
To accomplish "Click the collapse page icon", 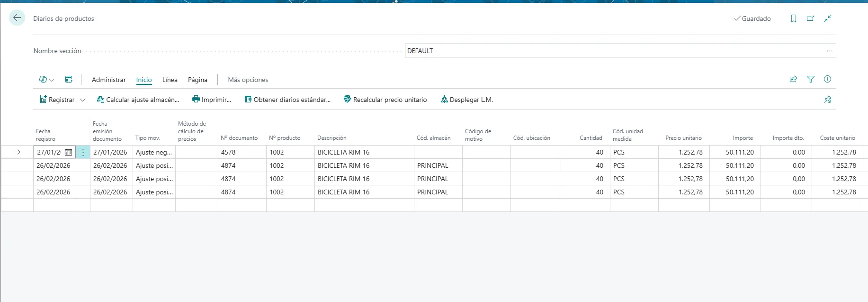I will point(827,18).
